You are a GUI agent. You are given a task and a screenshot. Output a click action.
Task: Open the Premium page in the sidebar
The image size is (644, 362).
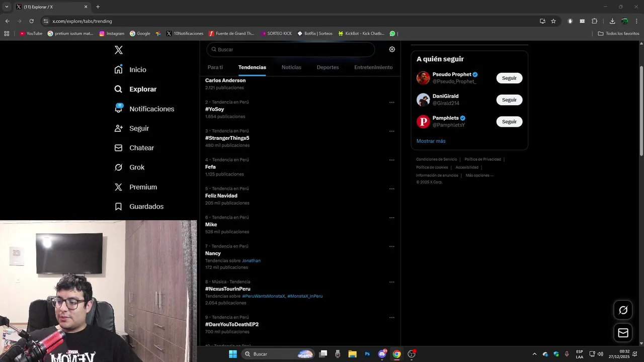[136, 187]
